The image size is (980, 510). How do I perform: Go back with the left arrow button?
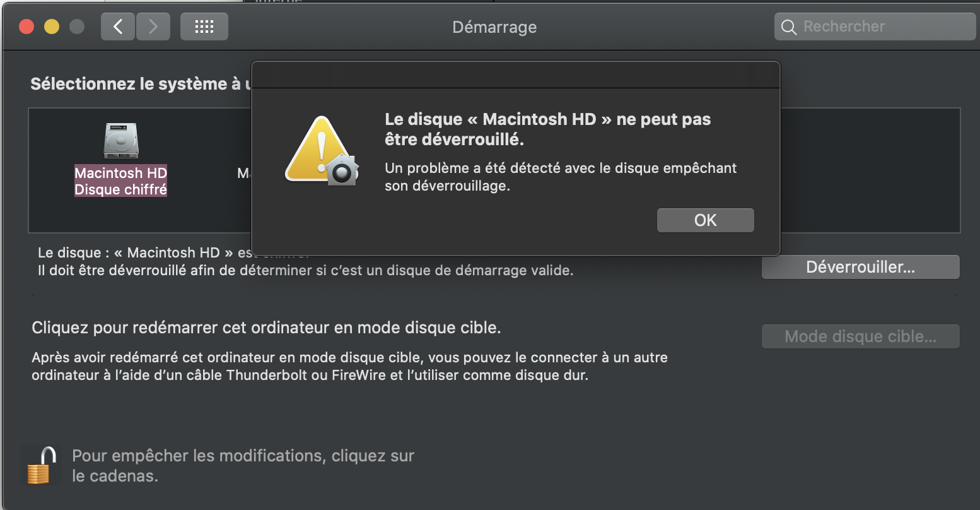(x=118, y=27)
